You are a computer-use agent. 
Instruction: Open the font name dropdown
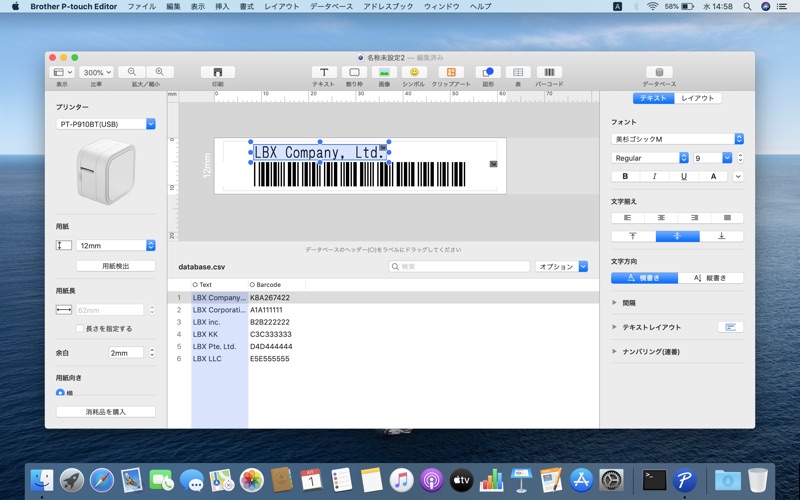tap(677, 139)
